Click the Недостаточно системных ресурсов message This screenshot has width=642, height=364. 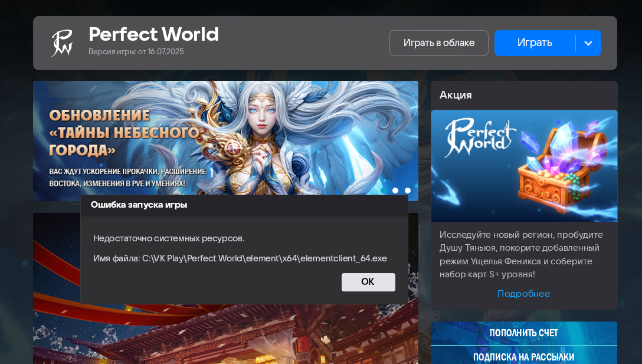pos(169,238)
